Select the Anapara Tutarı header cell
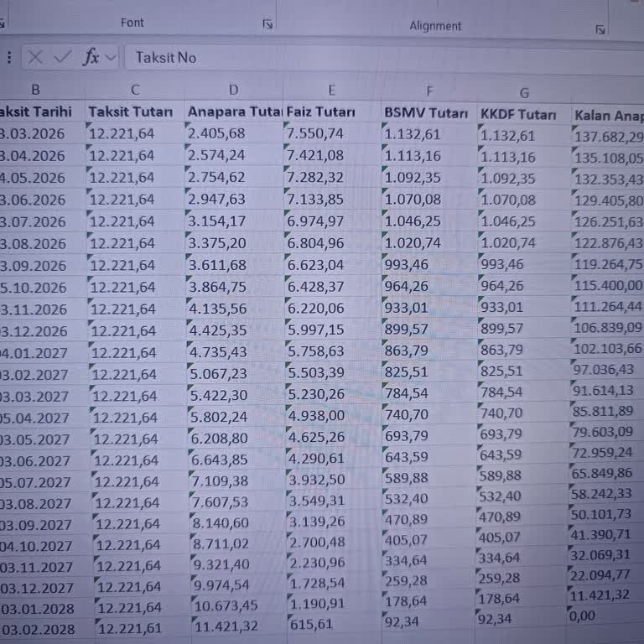The height and width of the screenshot is (644, 644). 234,112
